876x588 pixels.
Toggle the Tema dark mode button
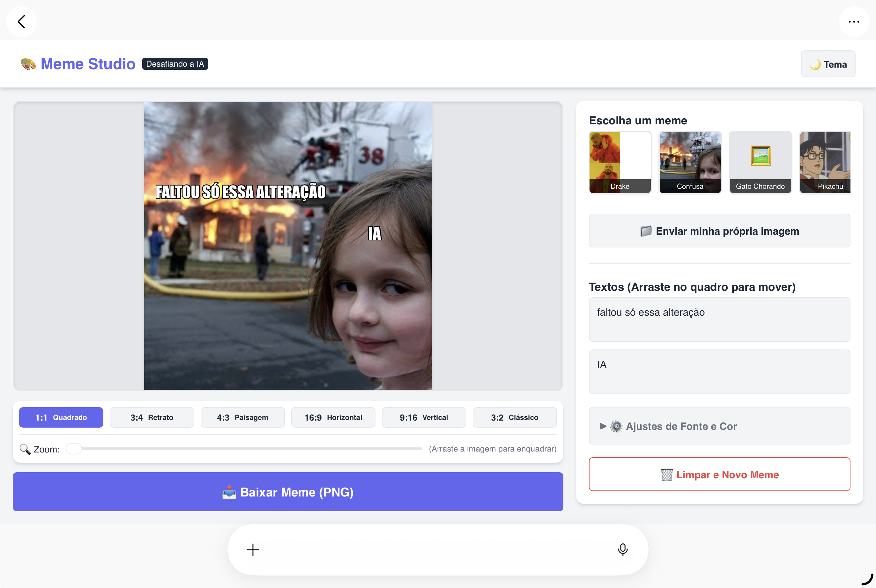tap(828, 64)
